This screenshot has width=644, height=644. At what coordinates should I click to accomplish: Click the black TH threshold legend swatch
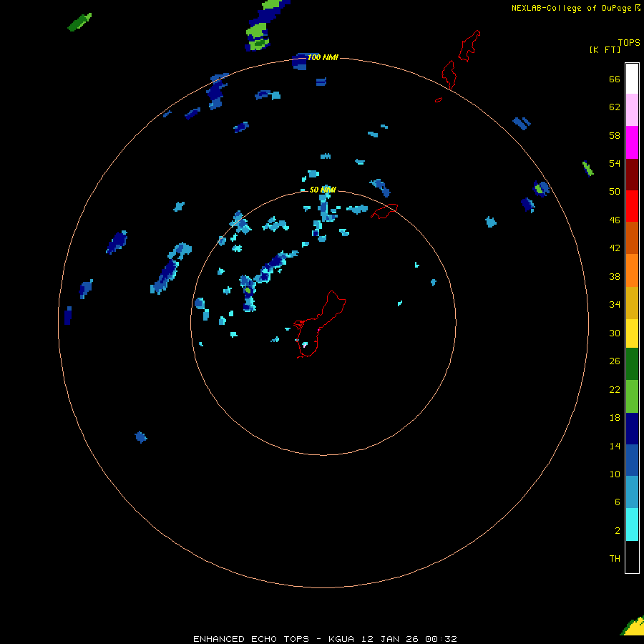click(632, 557)
